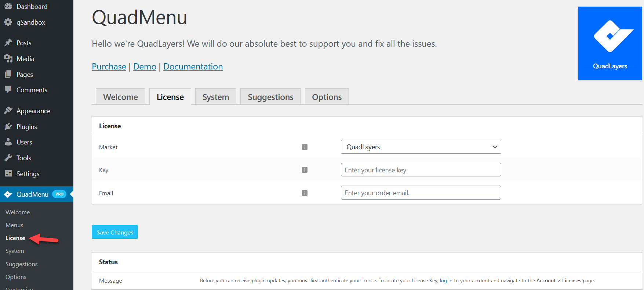
Task: Open the Documentation link
Action: [193, 67]
